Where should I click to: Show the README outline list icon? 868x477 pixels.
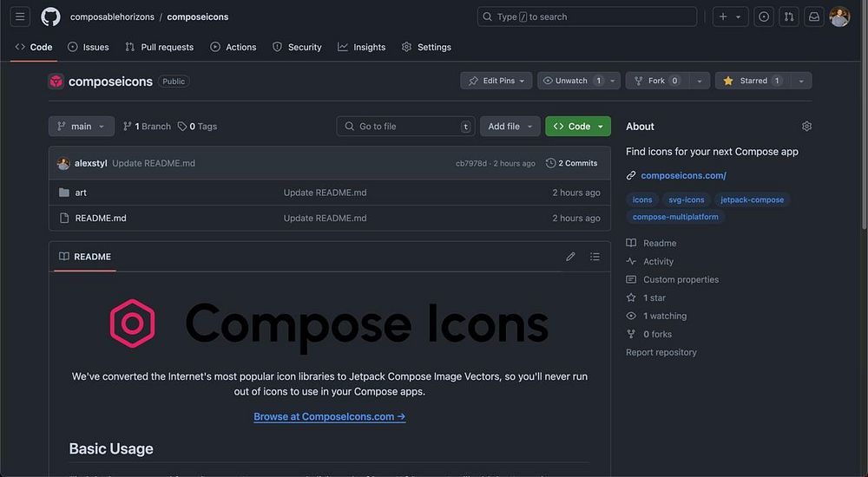tap(595, 257)
